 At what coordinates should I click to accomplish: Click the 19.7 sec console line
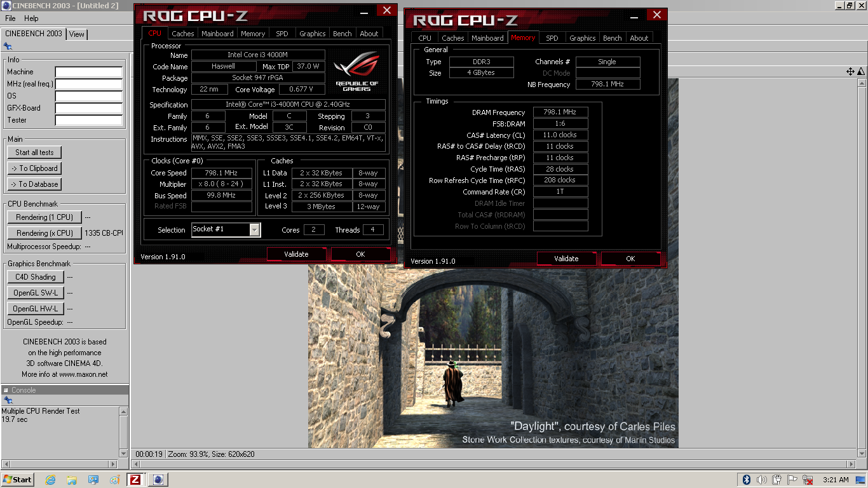[x=15, y=419]
